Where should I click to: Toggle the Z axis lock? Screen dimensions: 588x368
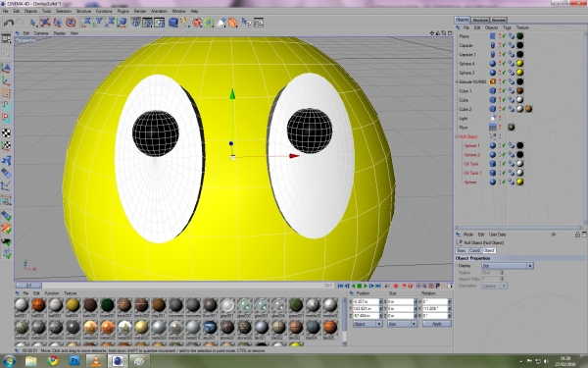tap(110, 23)
